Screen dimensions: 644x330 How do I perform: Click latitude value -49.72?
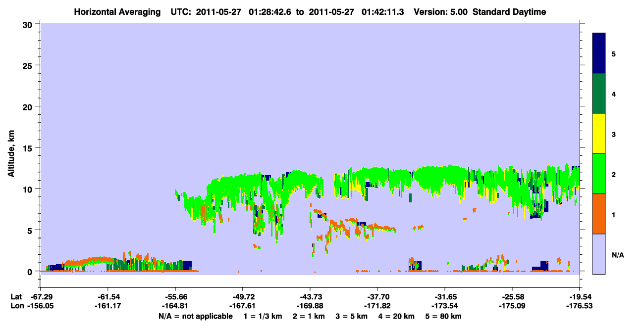(x=243, y=297)
